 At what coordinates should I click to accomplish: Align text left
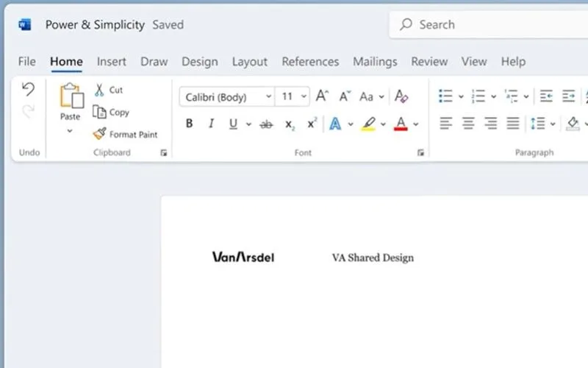tap(446, 123)
